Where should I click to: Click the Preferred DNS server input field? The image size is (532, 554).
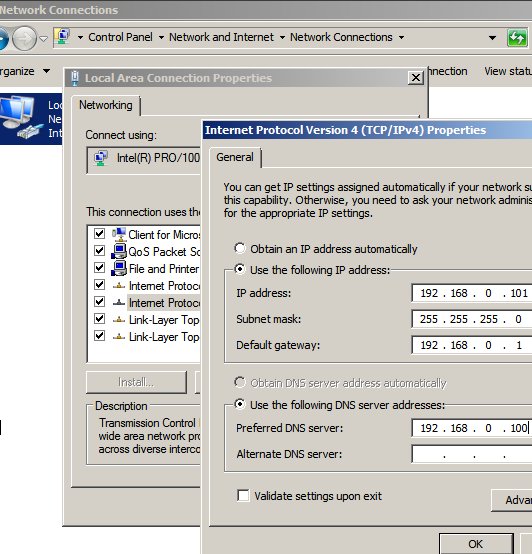pyautogui.click(x=472, y=428)
